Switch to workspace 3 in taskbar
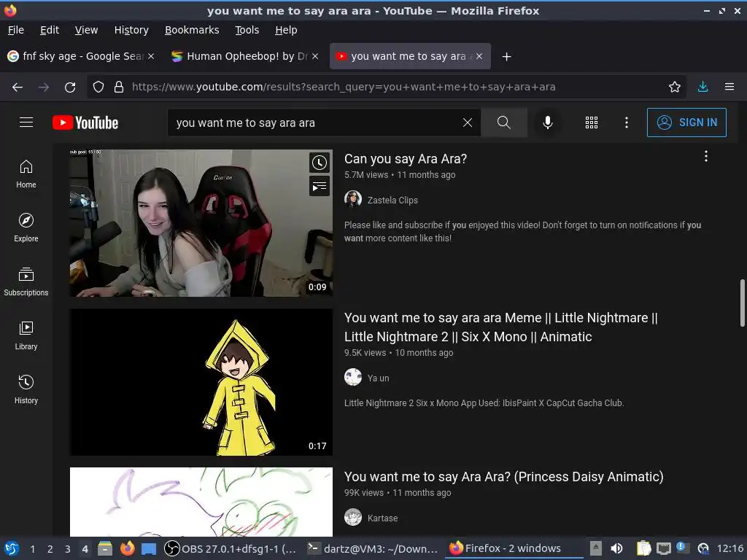 tap(68, 549)
